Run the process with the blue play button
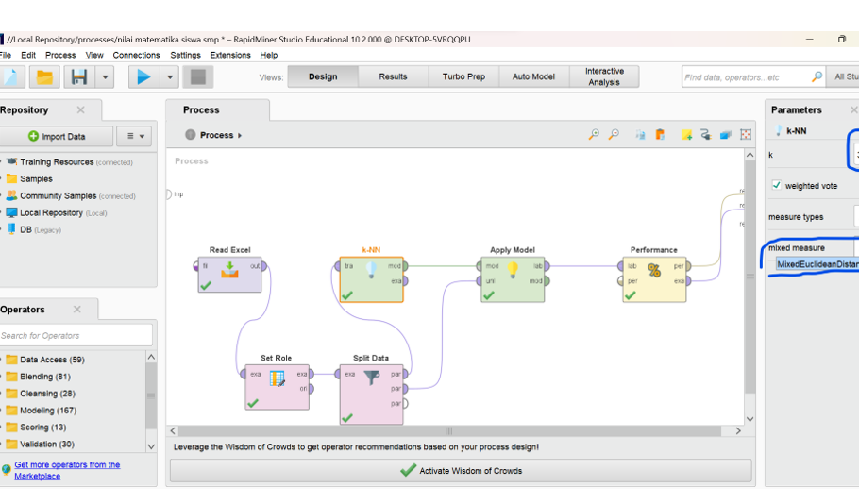The height and width of the screenshot is (504, 859). 143,77
